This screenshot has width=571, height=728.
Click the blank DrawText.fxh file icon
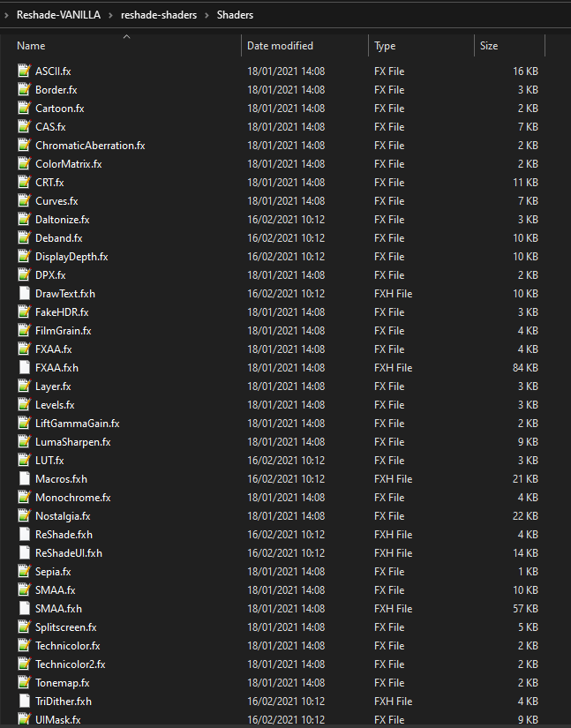[24, 294]
